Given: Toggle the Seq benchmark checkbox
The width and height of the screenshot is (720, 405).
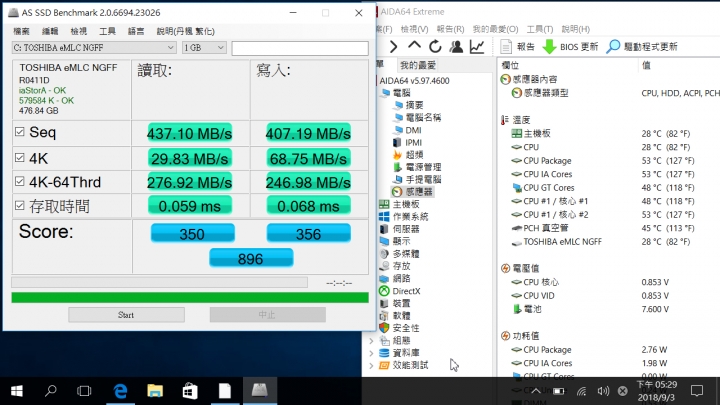Looking at the screenshot, I should click(19, 132).
